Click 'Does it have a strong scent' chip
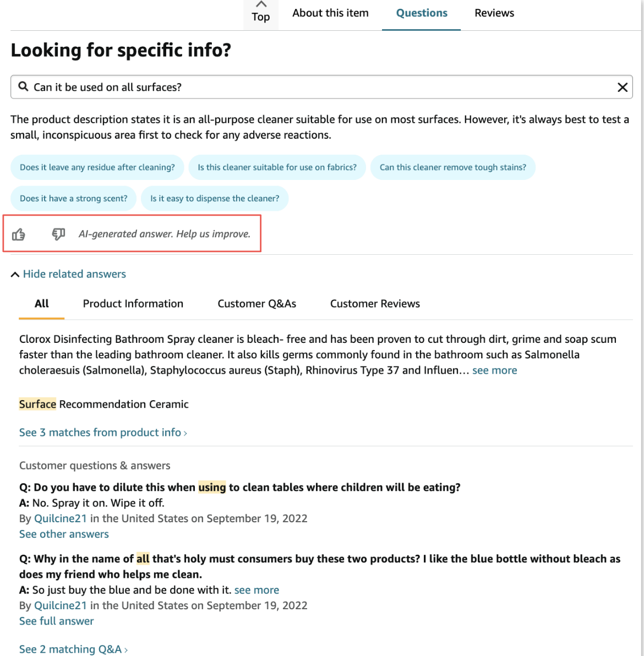Screen dimensions: 644x656 [x=74, y=199]
